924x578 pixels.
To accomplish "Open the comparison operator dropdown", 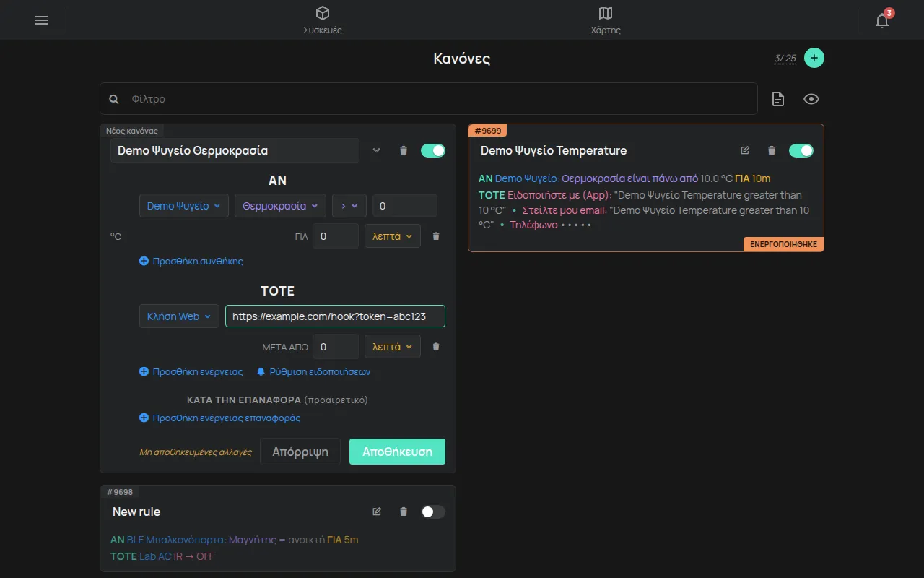I will pos(349,206).
